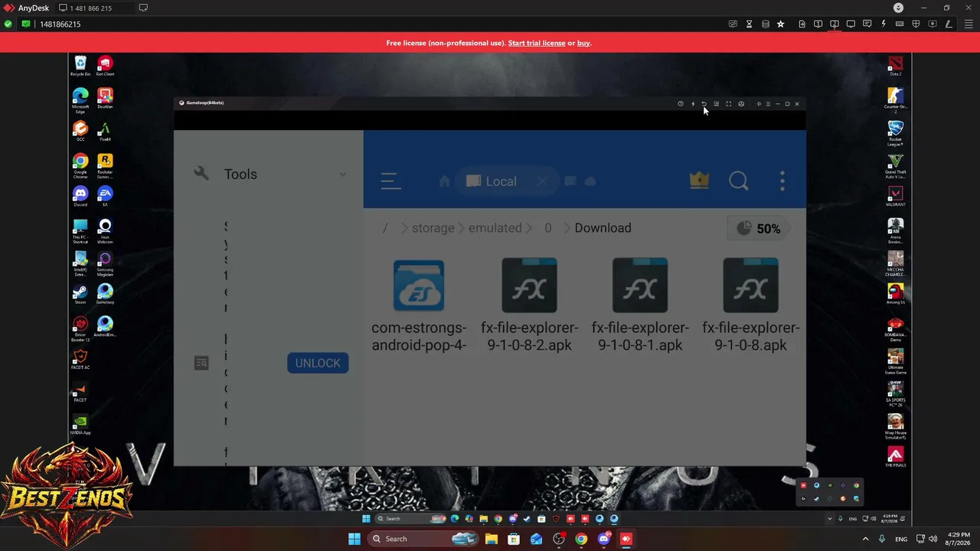Screen dimensions: 980x551
Task: Open Recycle Bin on the remote desktop
Action: [x=80, y=66]
